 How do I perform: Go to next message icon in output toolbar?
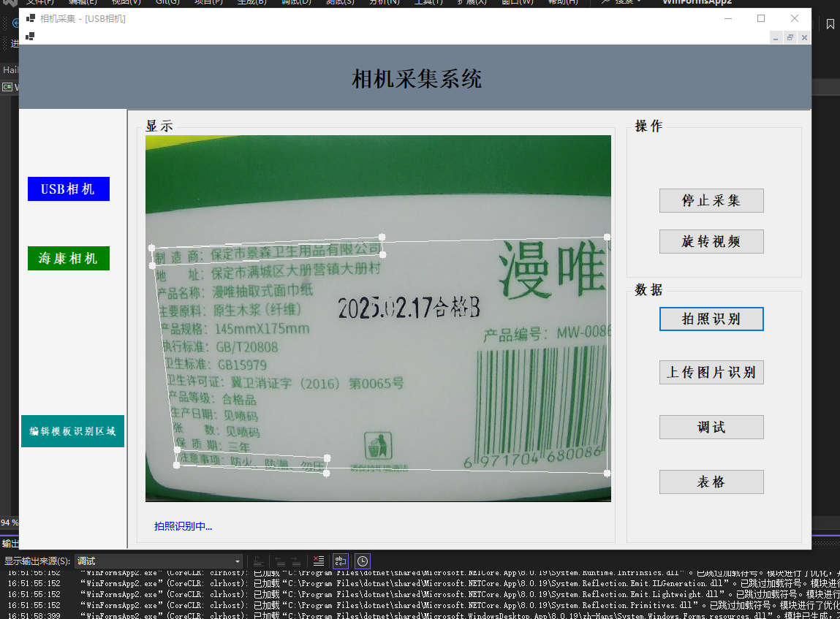pos(295,561)
